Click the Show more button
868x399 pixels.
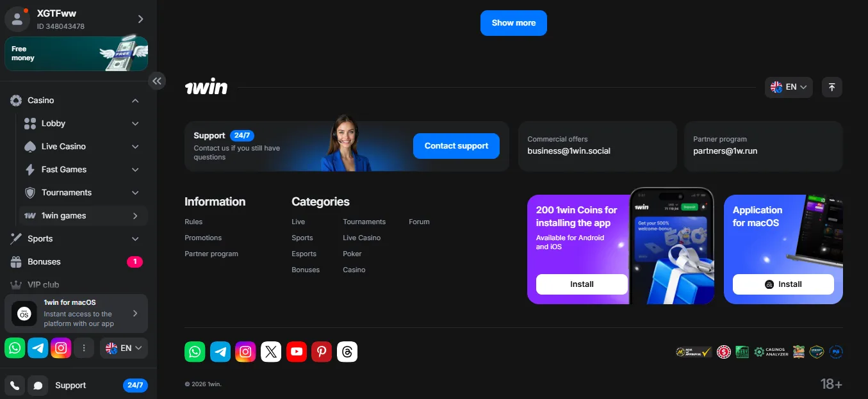coord(513,23)
